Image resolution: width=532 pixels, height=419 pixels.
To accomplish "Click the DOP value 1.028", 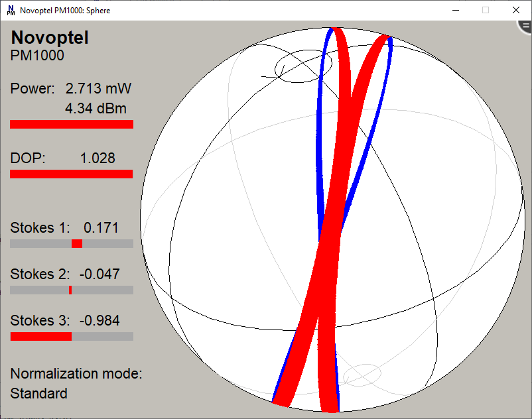I will 98,158.
